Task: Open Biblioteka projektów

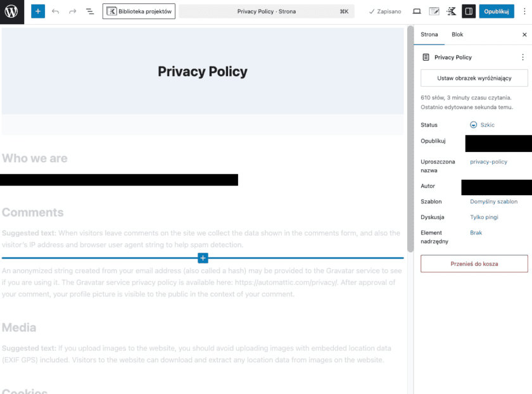Action: pos(139,11)
